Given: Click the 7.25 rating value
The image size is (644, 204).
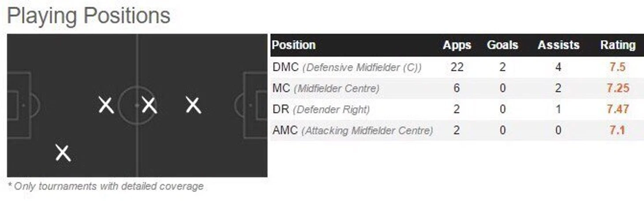Looking at the screenshot, I should 618,88.
